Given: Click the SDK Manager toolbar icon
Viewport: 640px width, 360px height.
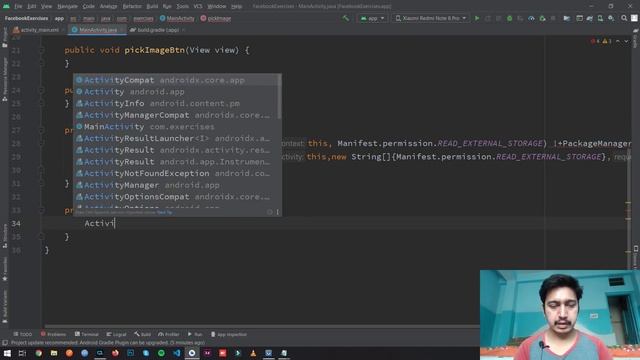Looking at the screenshot, I should (611, 18).
